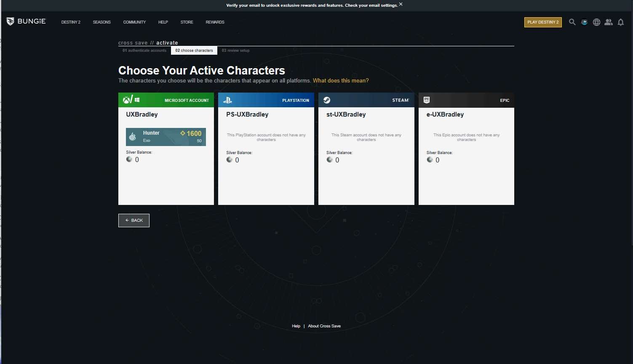Click the Steam logo icon
This screenshot has width=633, height=364.
pyautogui.click(x=327, y=100)
